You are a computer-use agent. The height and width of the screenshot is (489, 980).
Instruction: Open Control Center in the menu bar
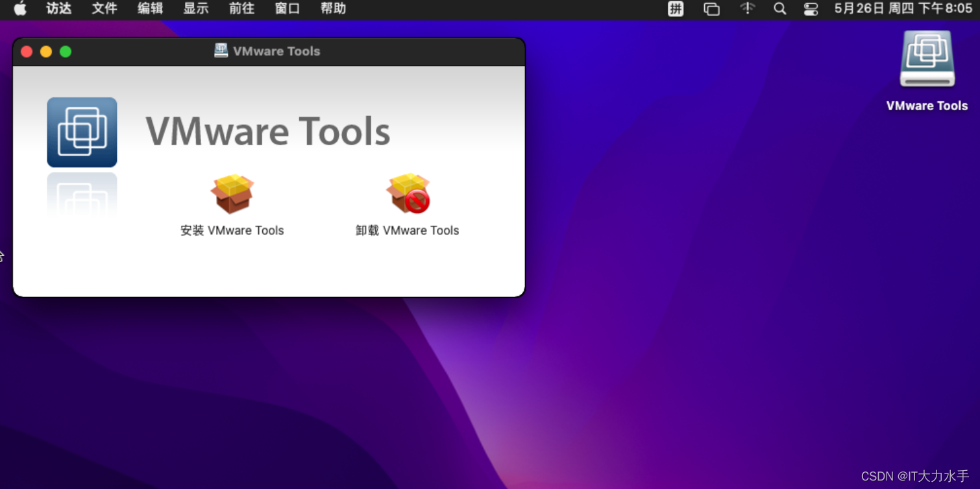(810, 9)
